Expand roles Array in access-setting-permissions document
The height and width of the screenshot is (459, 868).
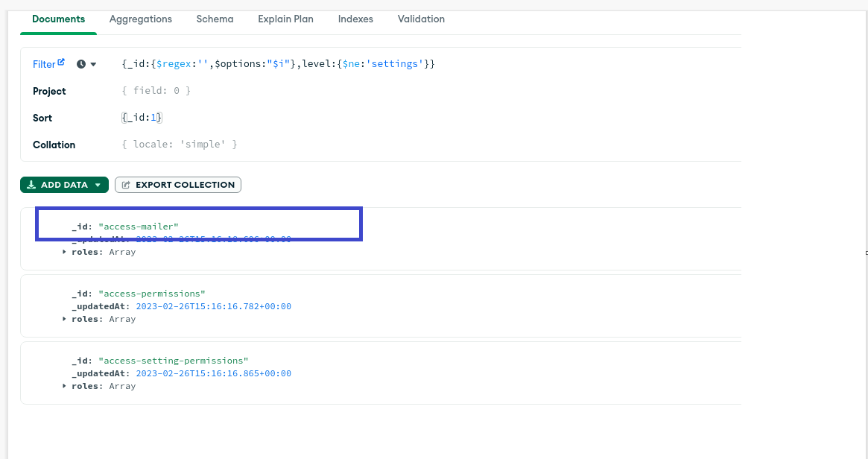pyautogui.click(x=63, y=385)
